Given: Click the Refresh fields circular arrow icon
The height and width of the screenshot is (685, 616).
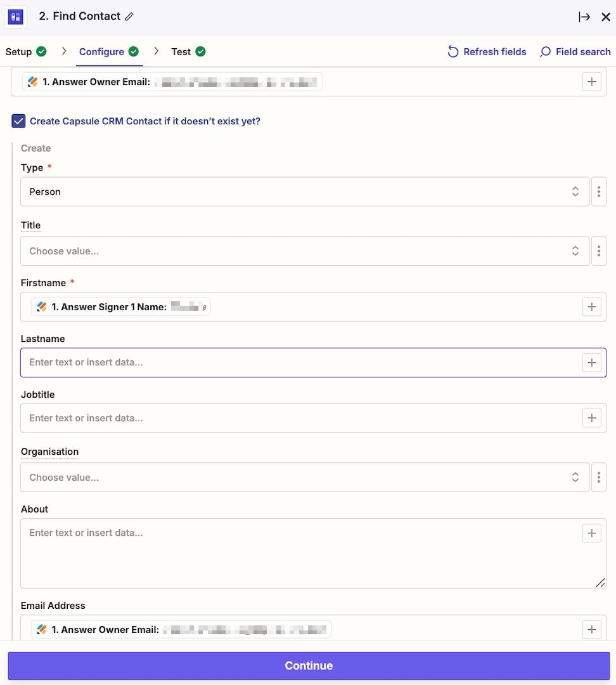Looking at the screenshot, I should coord(453,51).
